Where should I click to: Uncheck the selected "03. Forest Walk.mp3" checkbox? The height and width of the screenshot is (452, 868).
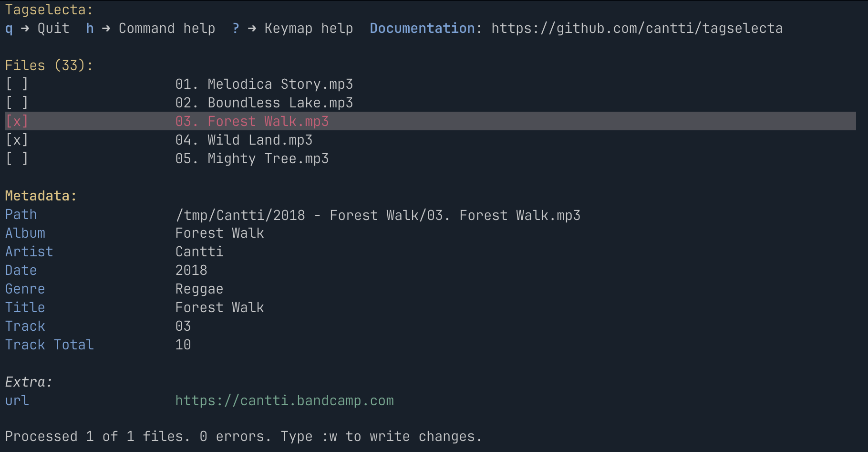17,121
